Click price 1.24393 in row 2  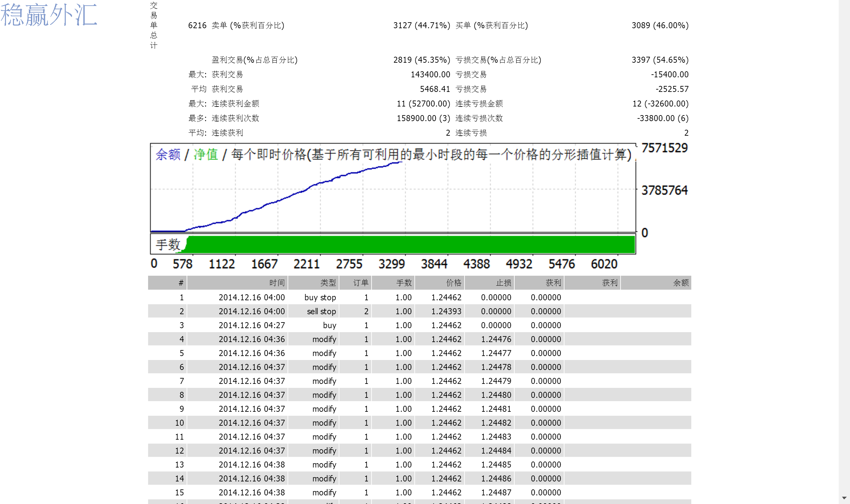tap(446, 312)
